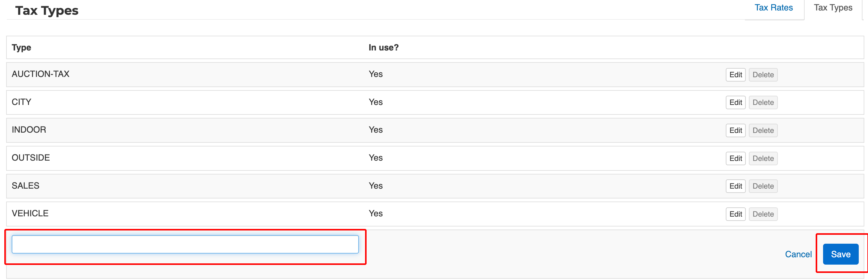Edit the VEHICLE tax type
Screen dimensions: 868x280
[x=735, y=214]
